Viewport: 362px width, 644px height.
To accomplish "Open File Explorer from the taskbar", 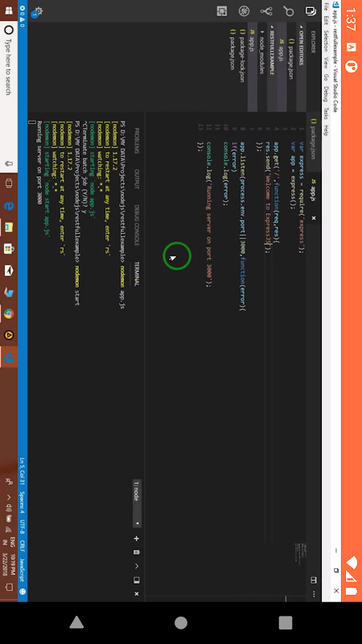I will coord(9,227).
